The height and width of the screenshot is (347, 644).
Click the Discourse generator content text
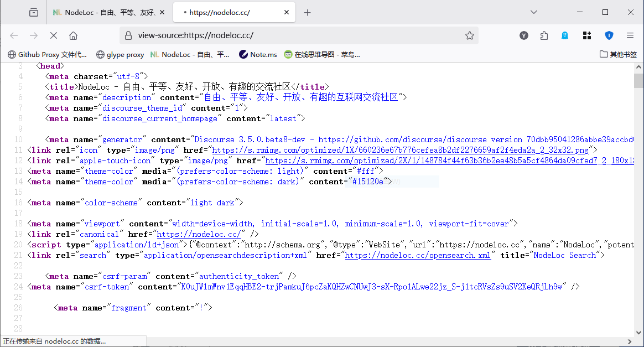coord(414,139)
